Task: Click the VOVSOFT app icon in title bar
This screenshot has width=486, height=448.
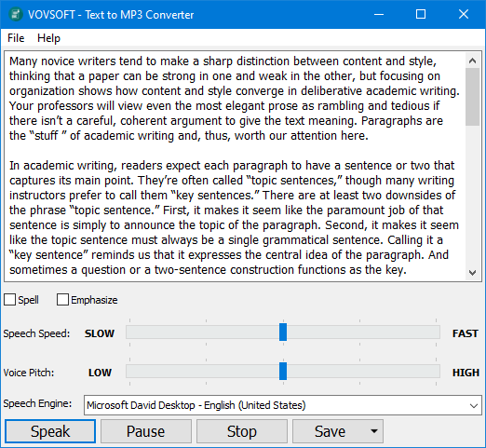Action: (16, 15)
